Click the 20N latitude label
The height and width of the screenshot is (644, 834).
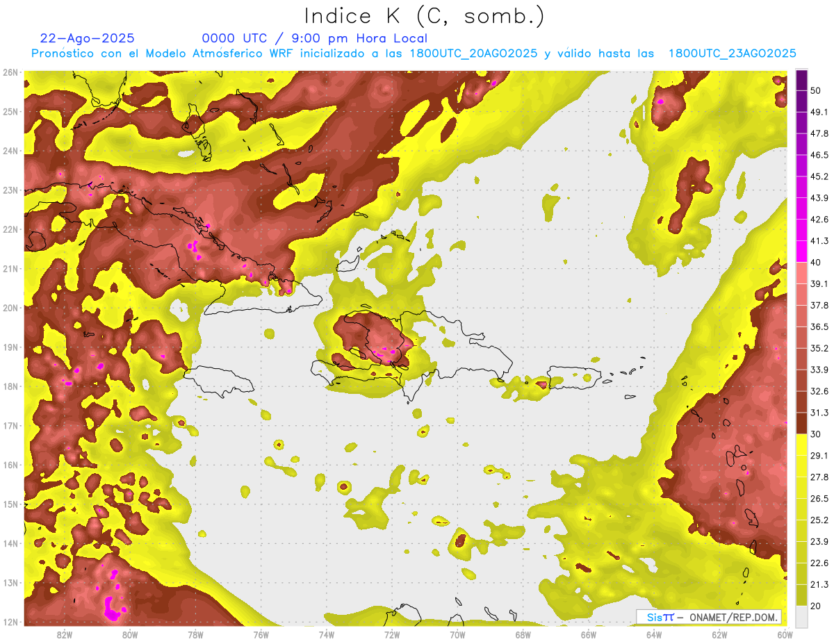point(10,308)
